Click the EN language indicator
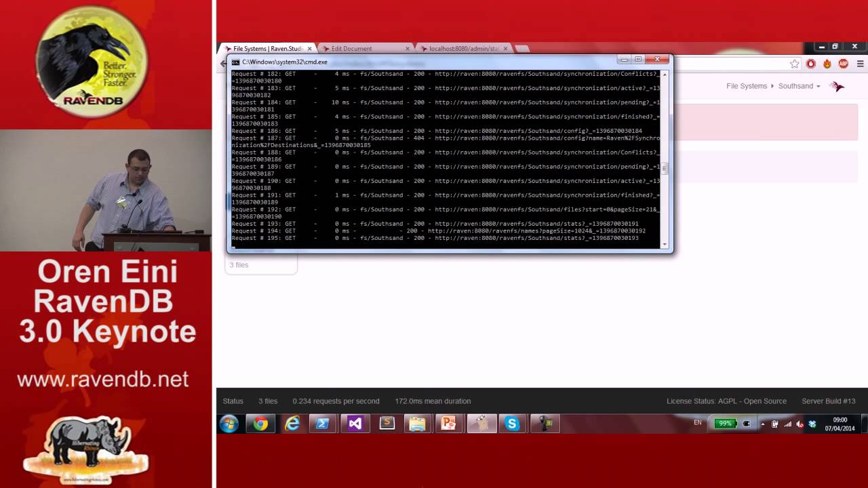 tap(698, 422)
